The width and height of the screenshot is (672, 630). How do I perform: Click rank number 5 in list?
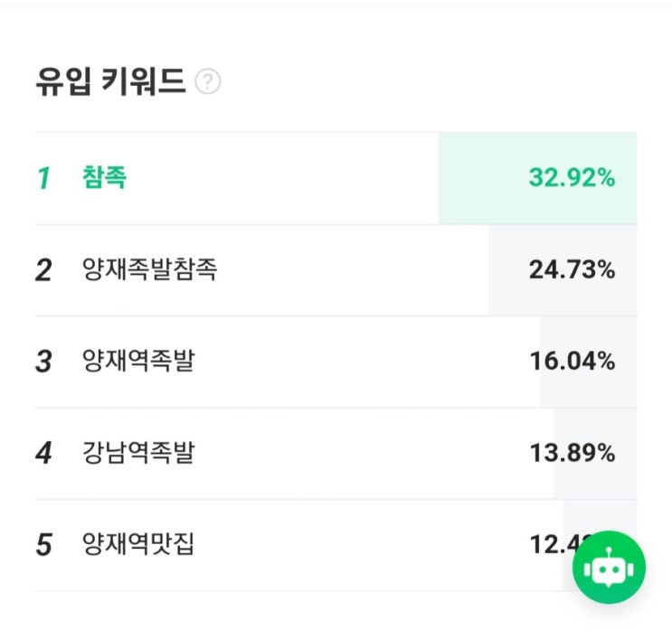coord(43,545)
